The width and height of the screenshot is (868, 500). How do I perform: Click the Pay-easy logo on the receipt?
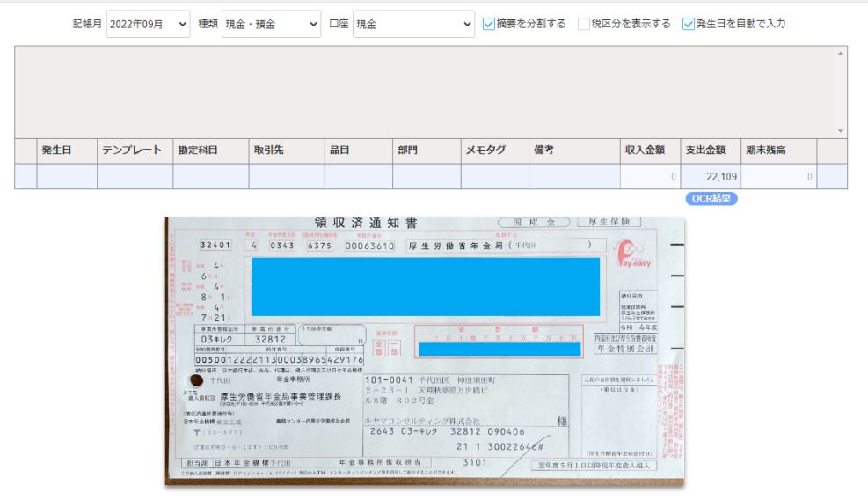[634, 254]
